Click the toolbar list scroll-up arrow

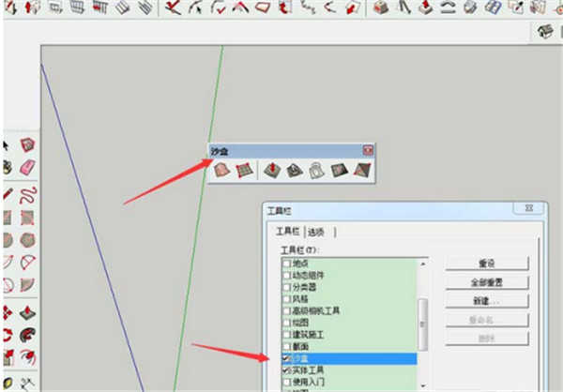[423, 264]
